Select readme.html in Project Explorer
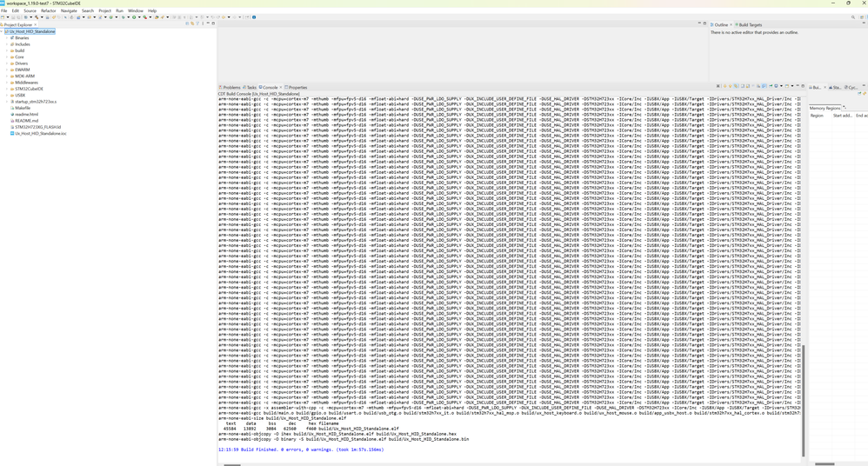Viewport: 868px width, 466px height. click(26, 115)
